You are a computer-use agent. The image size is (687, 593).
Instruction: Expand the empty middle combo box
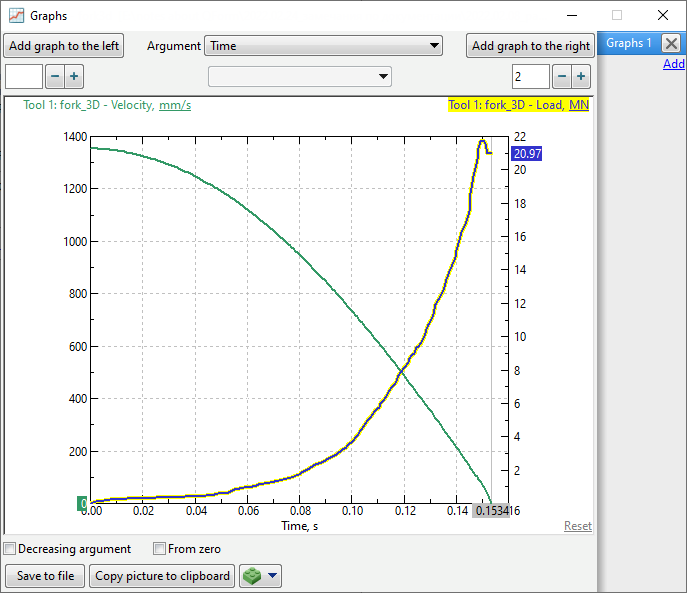[299, 77]
